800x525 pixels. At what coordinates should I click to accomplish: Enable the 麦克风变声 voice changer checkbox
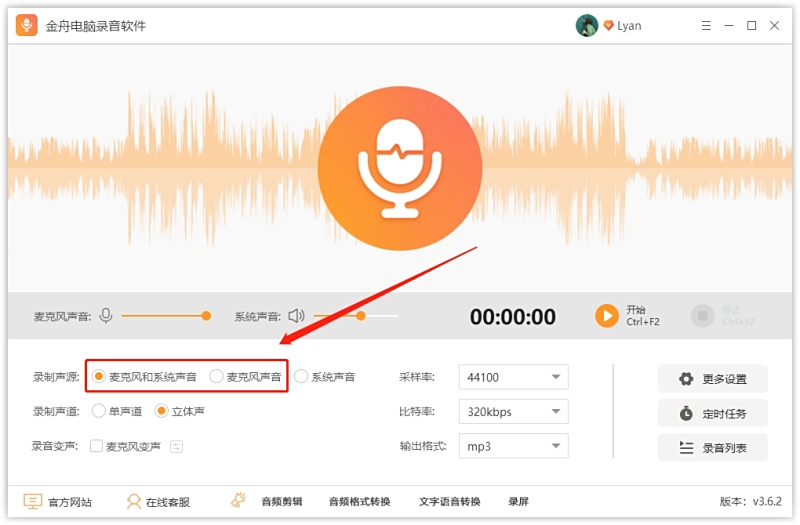(x=96, y=446)
